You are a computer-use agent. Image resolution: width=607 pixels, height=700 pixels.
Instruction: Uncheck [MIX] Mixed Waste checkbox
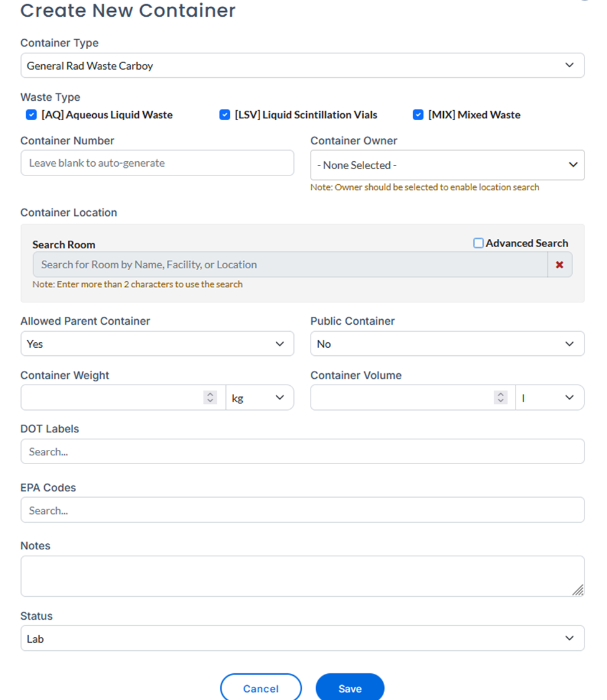(x=418, y=114)
